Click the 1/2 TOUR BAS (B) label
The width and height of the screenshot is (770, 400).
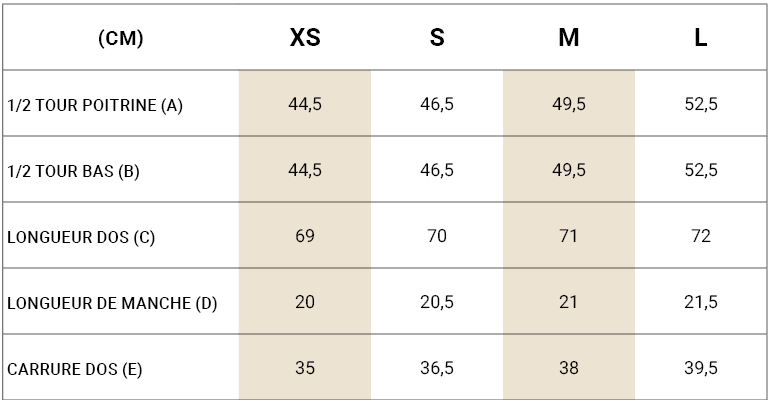click(x=73, y=171)
